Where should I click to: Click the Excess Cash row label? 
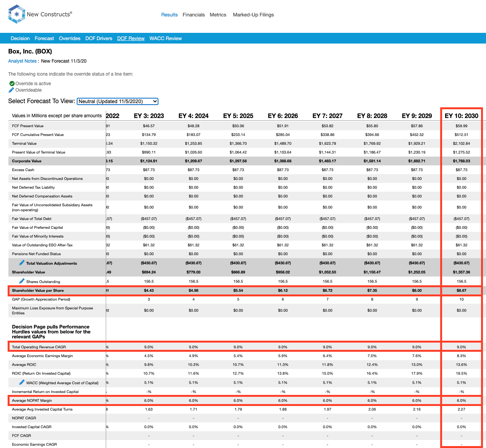pyautogui.click(x=23, y=170)
